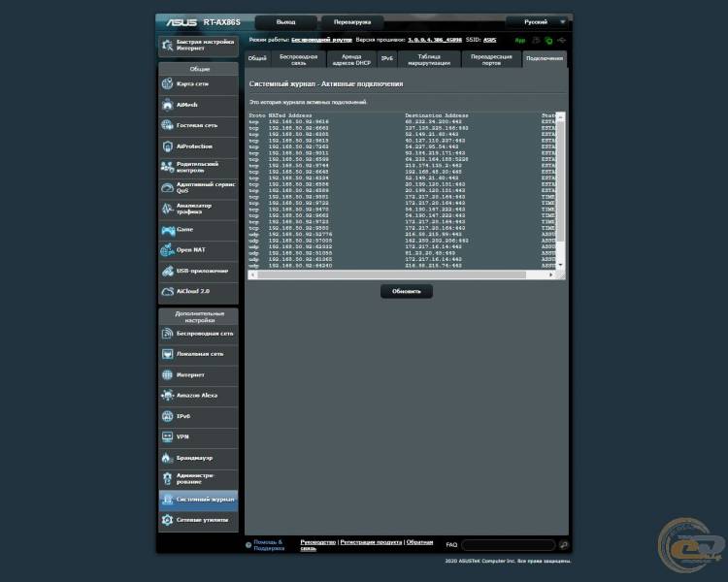Click the horizontal scrollbar right arrow
The height and width of the screenshot is (582, 728).
pyautogui.click(x=551, y=275)
